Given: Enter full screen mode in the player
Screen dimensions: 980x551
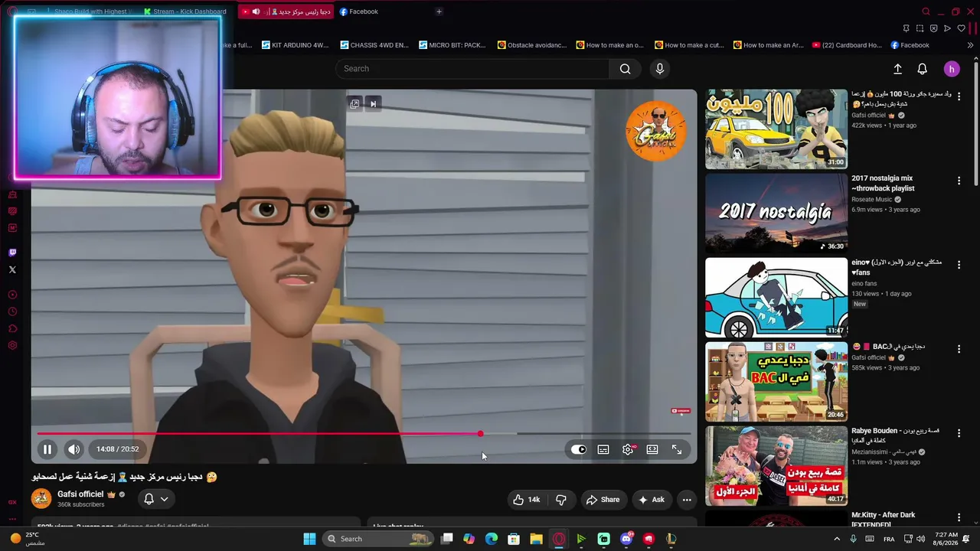Looking at the screenshot, I should 677,449.
